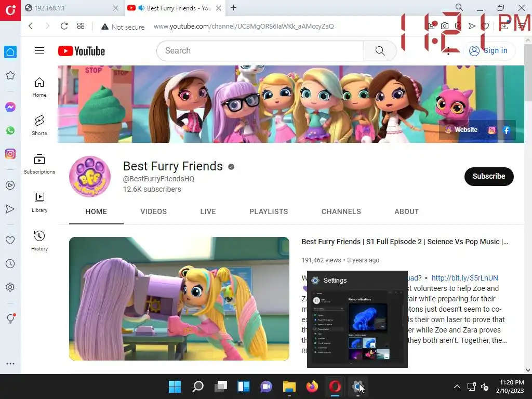
Task: Open the channel's Facebook banner link
Action: tap(507, 130)
